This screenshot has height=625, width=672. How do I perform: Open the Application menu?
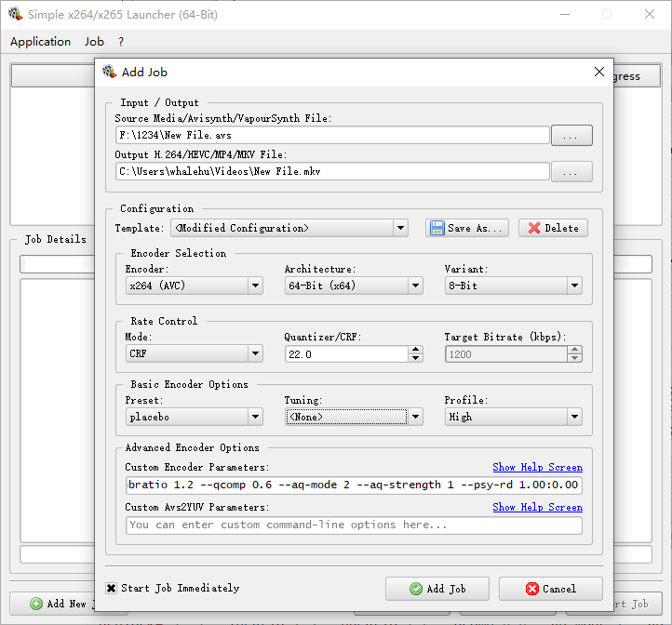[x=40, y=42]
